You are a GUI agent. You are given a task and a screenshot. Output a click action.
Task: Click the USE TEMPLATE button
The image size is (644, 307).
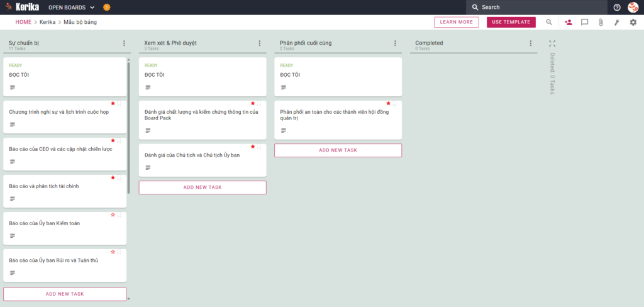pyautogui.click(x=511, y=22)
